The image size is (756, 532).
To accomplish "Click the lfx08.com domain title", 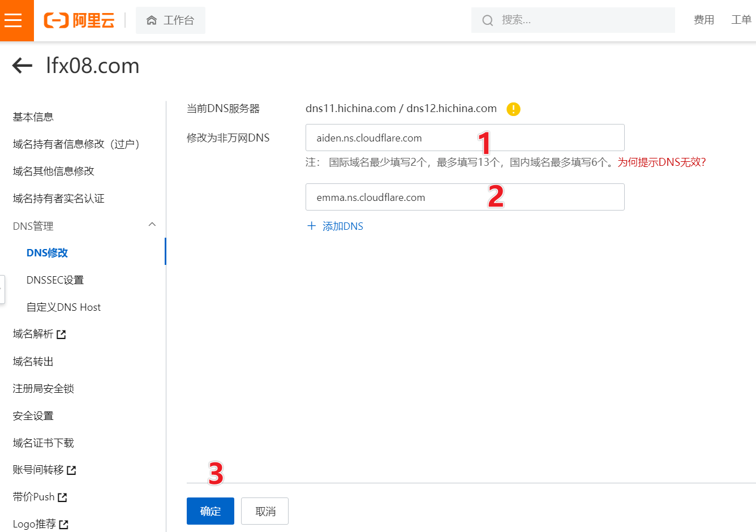I will [93, 66].
